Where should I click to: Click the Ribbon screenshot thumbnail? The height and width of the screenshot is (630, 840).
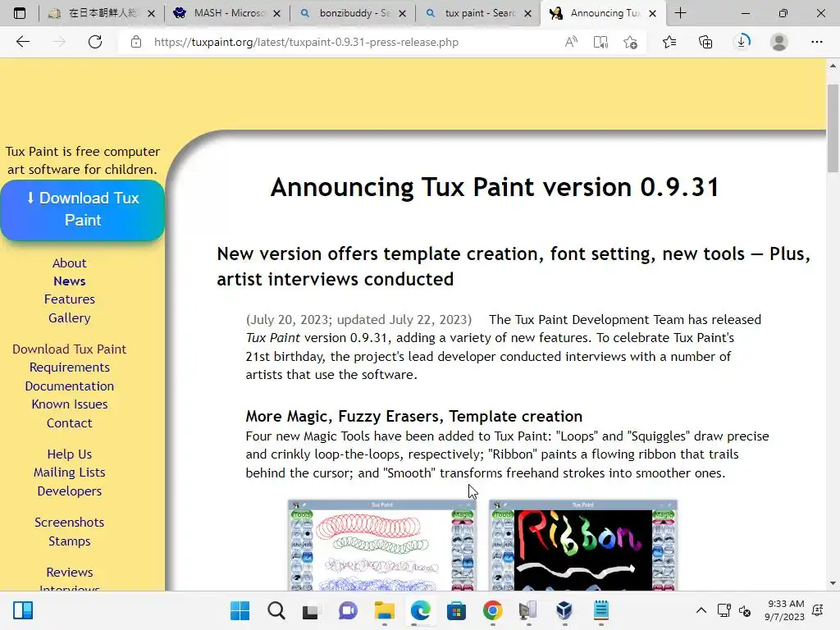[583, 546]
